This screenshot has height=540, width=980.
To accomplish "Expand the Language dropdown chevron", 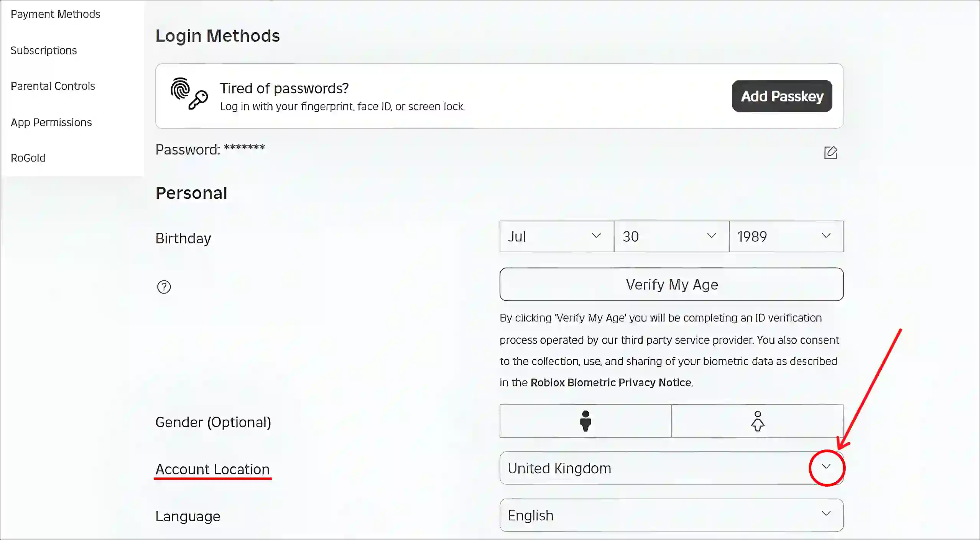I will click(x=827, y=515).
